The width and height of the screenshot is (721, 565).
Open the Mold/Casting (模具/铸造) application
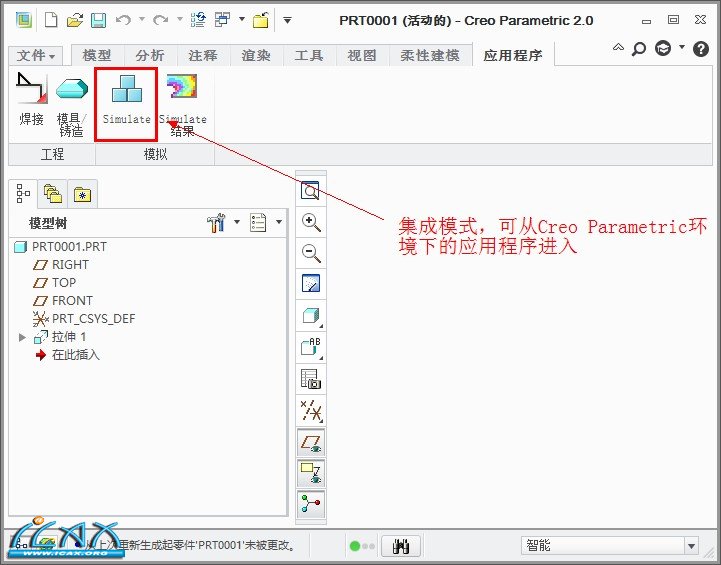71,107
